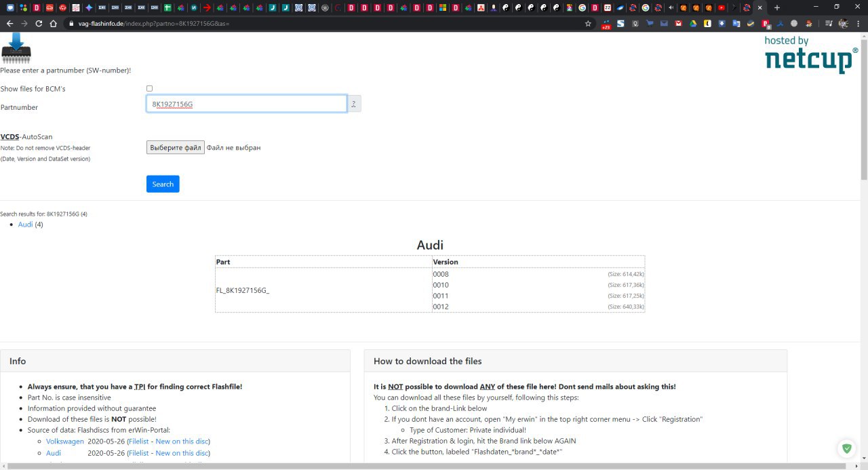Open Filelist link in Audi row
This screenshot has height=470, width=868.
coord(138,453)
